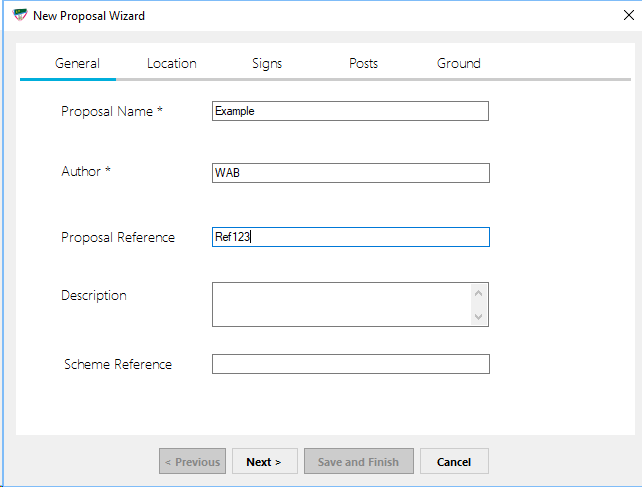Select the empty Scheme Reference field
Screen dimensions: 642x487
click(350, 364)
